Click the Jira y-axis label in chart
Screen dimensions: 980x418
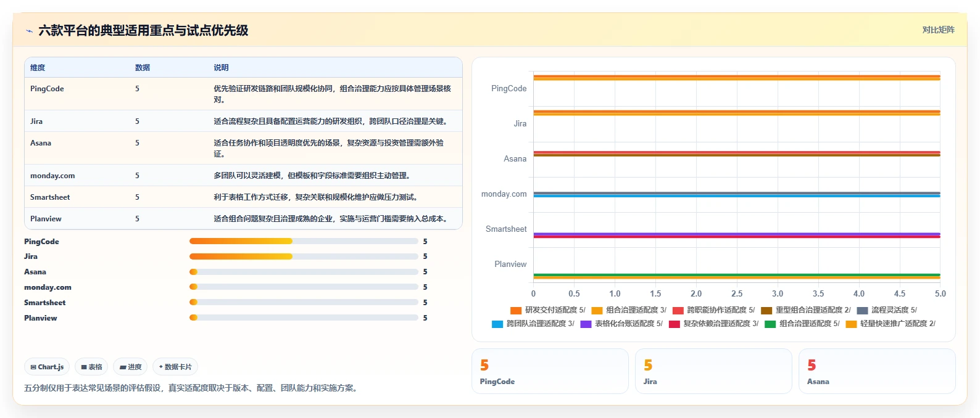(x=520, y=124)
